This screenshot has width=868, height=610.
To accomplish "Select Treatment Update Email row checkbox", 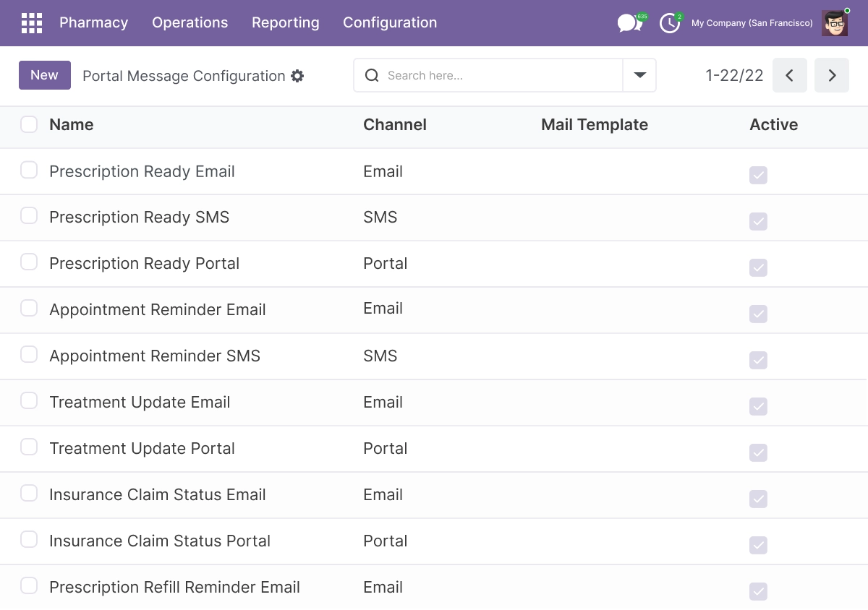I will pyautogui.click(x=29, y=400).
